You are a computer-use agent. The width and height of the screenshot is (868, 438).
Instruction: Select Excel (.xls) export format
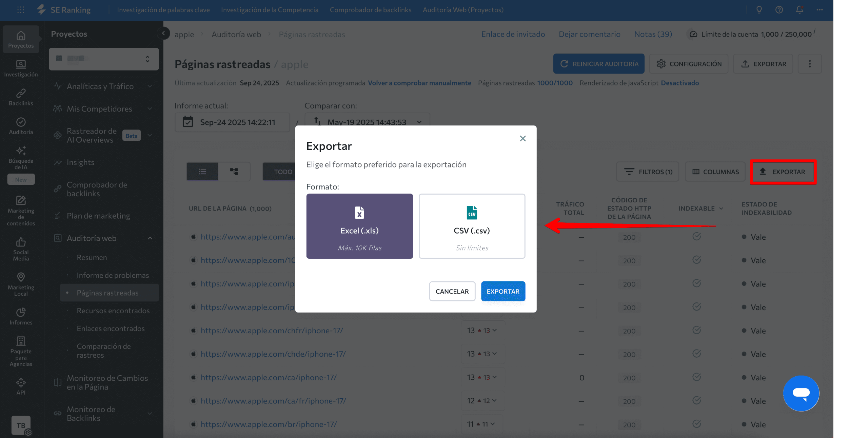click(359, 226)
